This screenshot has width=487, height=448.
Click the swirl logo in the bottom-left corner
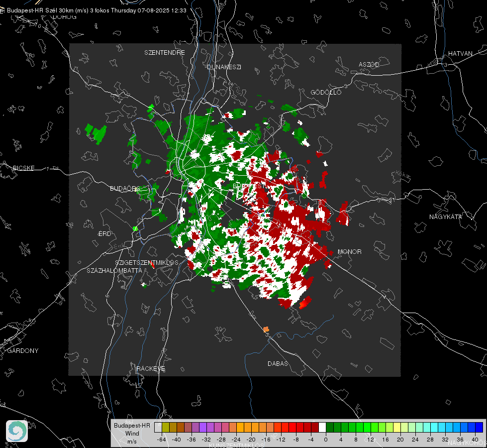pyautogui.click(x=17, y=431)
